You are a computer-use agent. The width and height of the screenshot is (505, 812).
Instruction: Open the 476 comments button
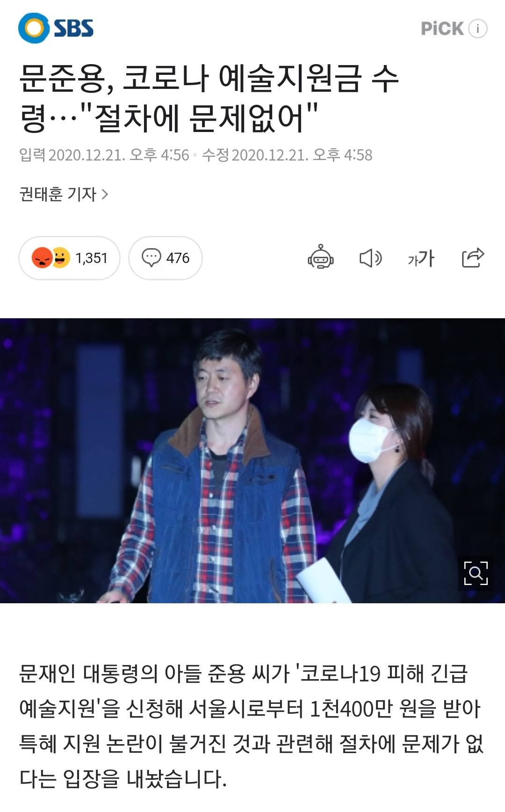[165, 258]
